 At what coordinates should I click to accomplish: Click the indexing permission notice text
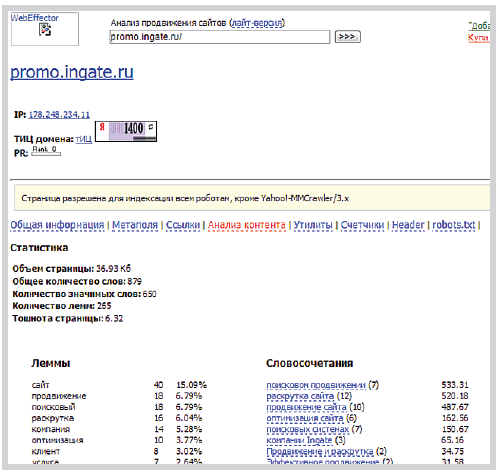coord(185,199)
